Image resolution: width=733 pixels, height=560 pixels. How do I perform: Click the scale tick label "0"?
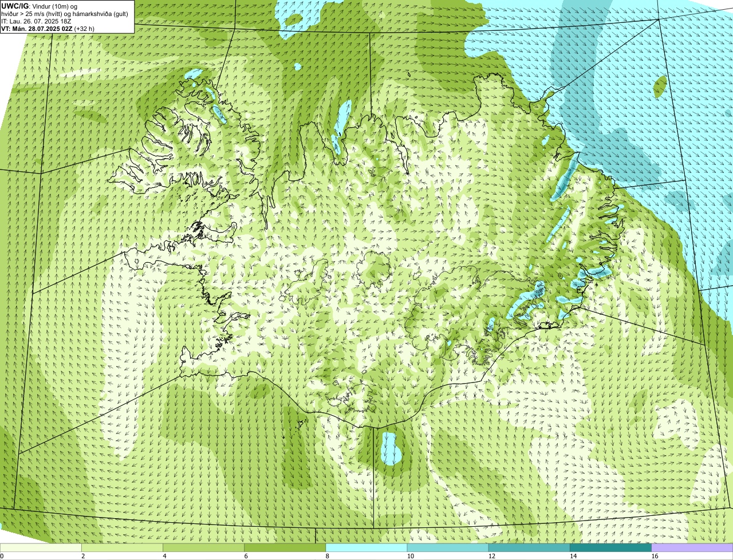coord(2,555)
